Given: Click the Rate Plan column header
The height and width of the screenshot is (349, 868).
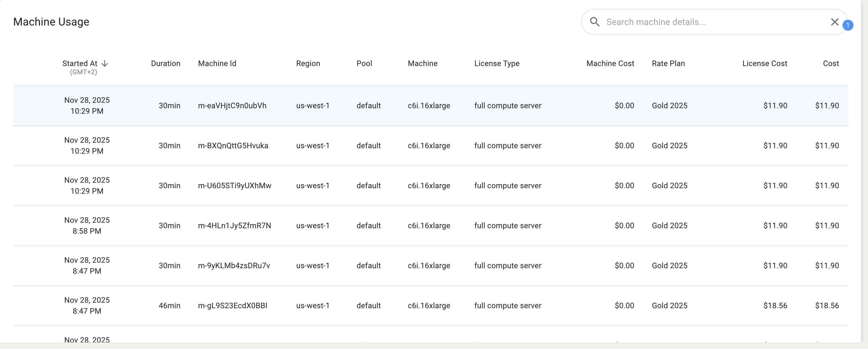Looking at the screenshot, I should coord(668,63).
